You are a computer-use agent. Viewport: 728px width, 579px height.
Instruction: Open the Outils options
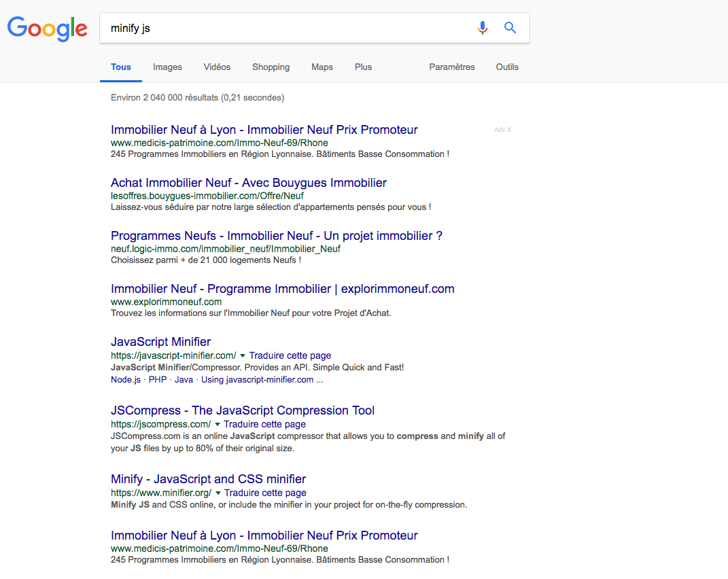[507, 67]
